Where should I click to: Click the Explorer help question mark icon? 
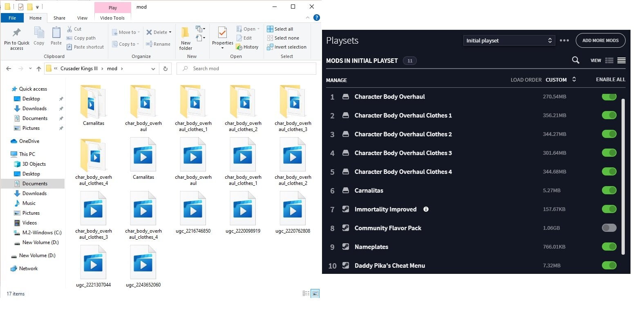pyautogui.click(x=316, y=18)
